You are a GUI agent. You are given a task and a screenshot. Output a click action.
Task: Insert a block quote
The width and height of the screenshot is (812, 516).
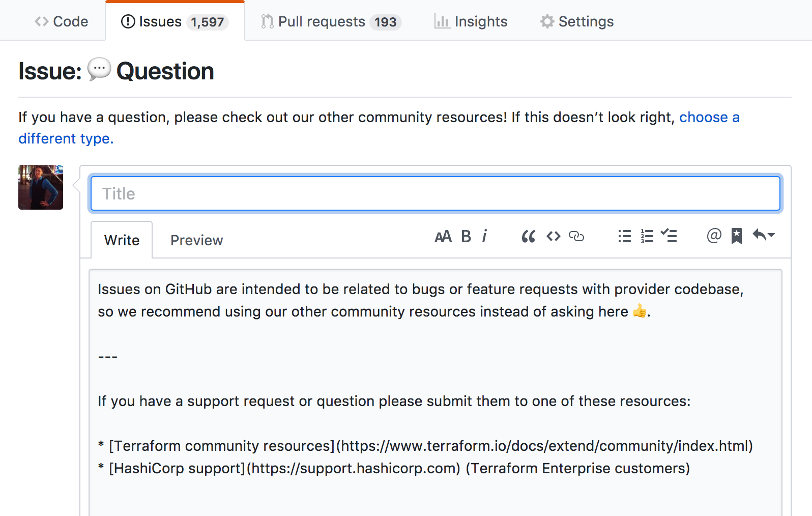(528, 237)
